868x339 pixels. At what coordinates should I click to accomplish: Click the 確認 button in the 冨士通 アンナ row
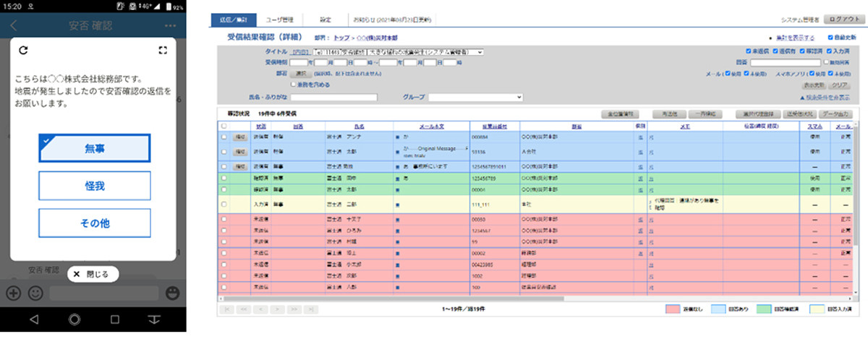(240, 136)
